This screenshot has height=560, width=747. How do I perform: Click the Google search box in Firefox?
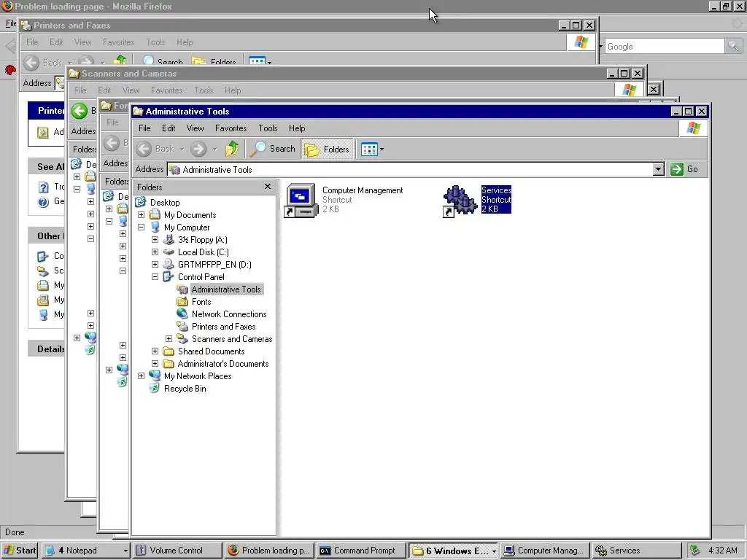pyautogui.click(x=664, y=46)
